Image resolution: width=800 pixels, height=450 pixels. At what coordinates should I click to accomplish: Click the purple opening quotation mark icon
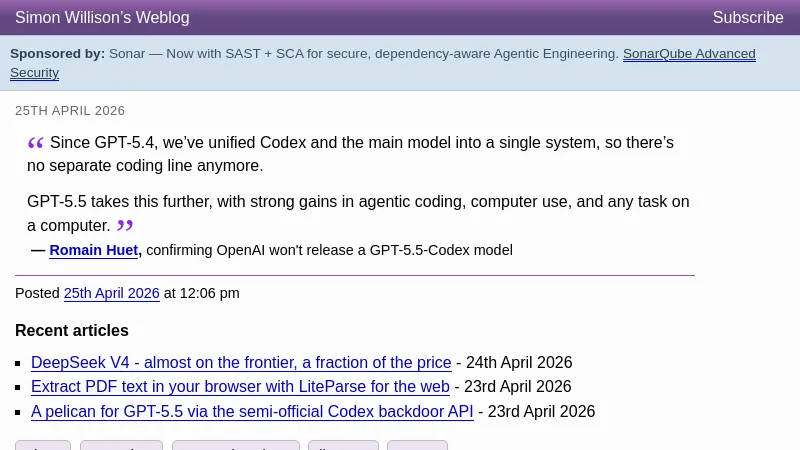tap(36, 144)
